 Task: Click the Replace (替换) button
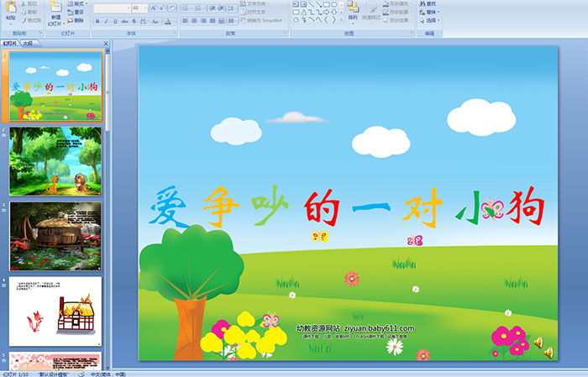[430, 12]
